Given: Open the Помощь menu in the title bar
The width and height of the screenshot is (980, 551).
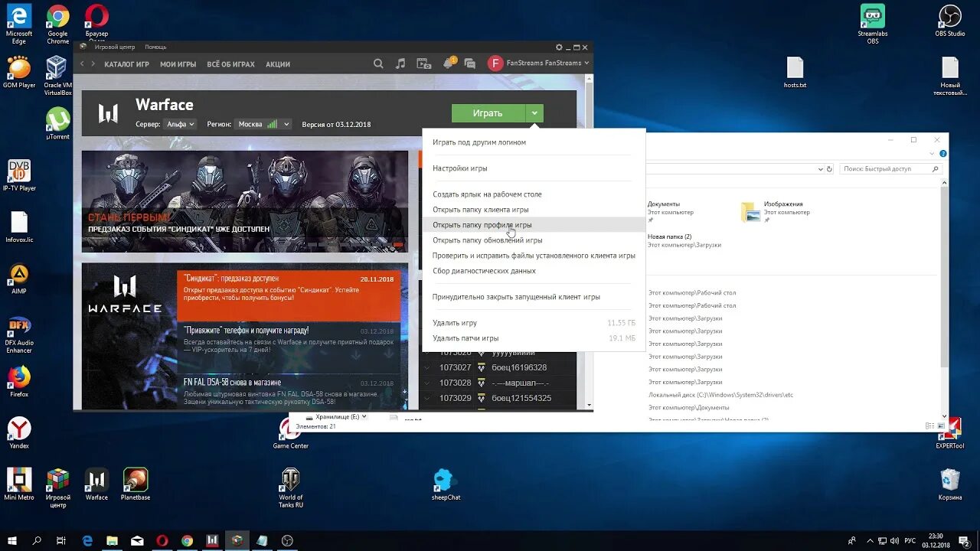Looking at the screenshot, I should [x=155, y=47].
